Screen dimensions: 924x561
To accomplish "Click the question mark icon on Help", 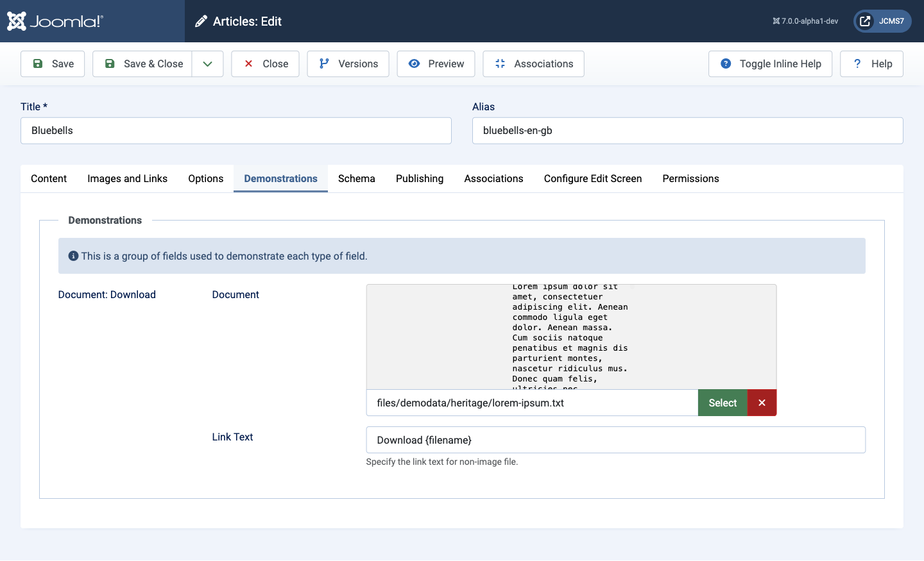I will 857,63.
